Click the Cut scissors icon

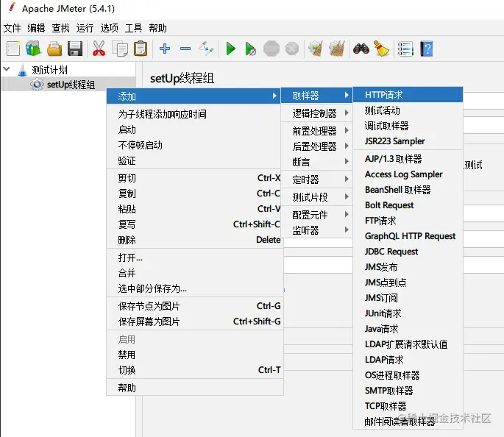[x=99, y=49]
